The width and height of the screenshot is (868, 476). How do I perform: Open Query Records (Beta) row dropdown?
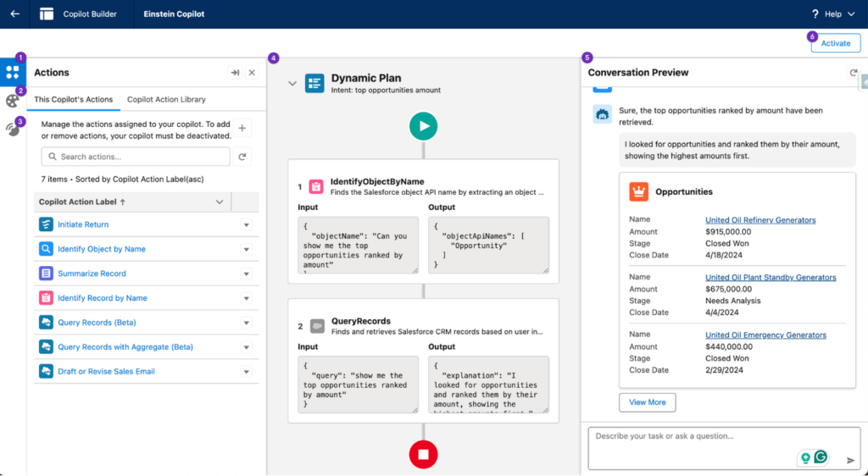[x=247, y=323]
